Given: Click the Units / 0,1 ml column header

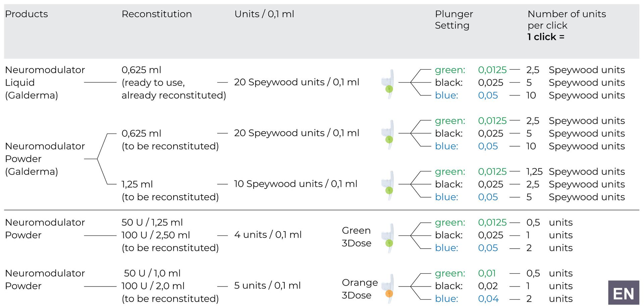Looking at the screenshot, I should tap(264, 14).
